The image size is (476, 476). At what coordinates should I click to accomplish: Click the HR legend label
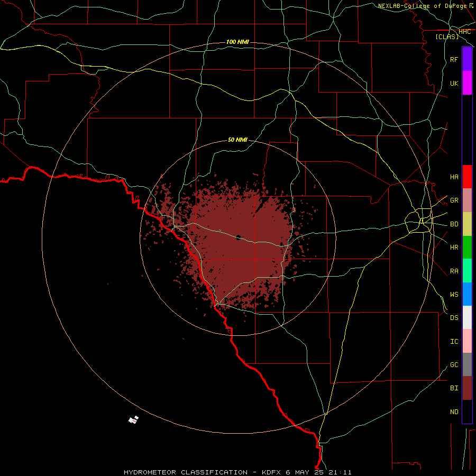tap(454, 248)
